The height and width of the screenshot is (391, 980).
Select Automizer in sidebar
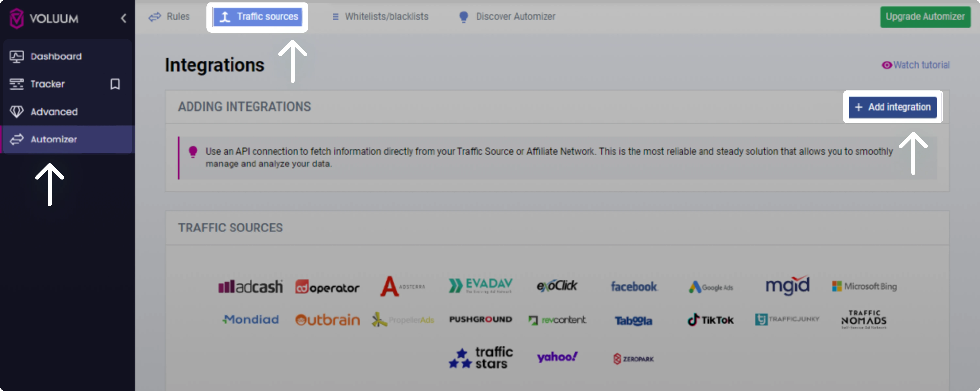coord(54,139)
